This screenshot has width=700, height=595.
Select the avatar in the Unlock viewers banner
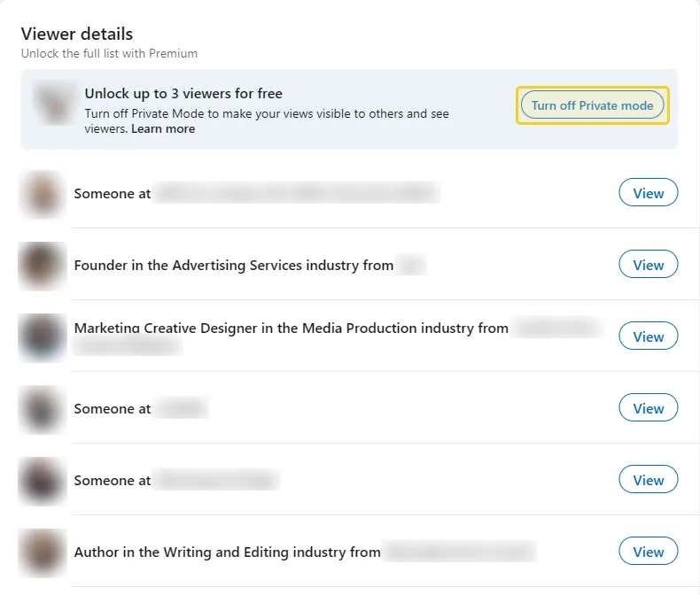[55, 103]
